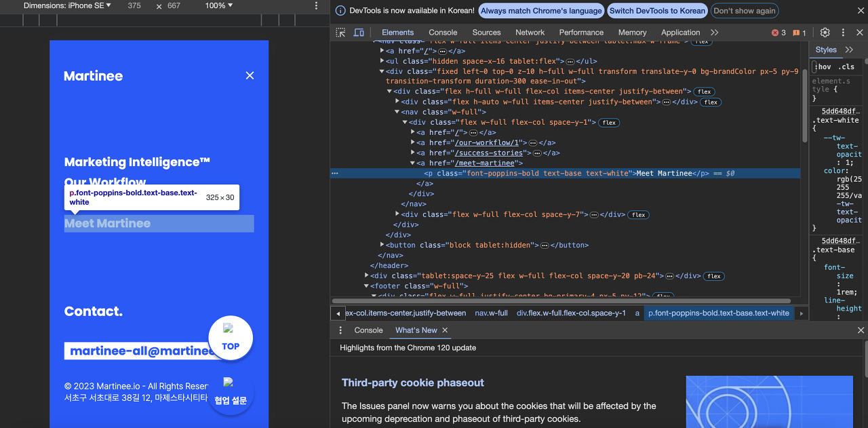
Task: Open row actions dots on selected node
Action: pos(334,174)
